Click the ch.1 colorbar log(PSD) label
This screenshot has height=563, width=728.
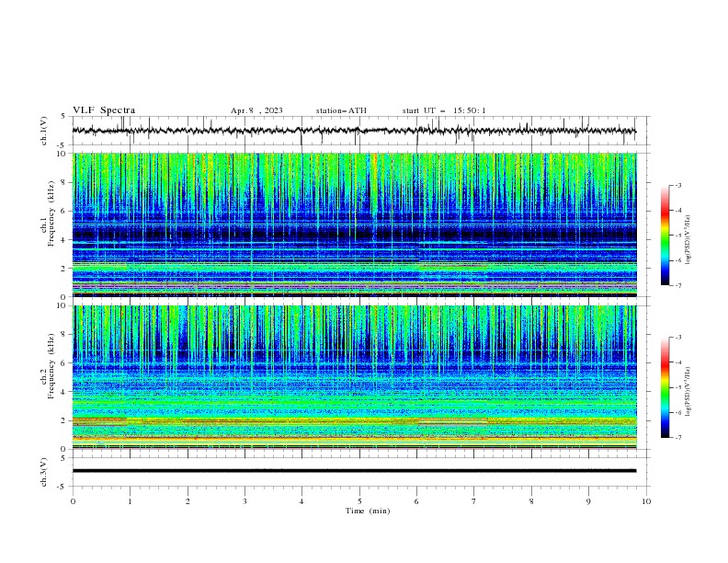pos(688,240)
